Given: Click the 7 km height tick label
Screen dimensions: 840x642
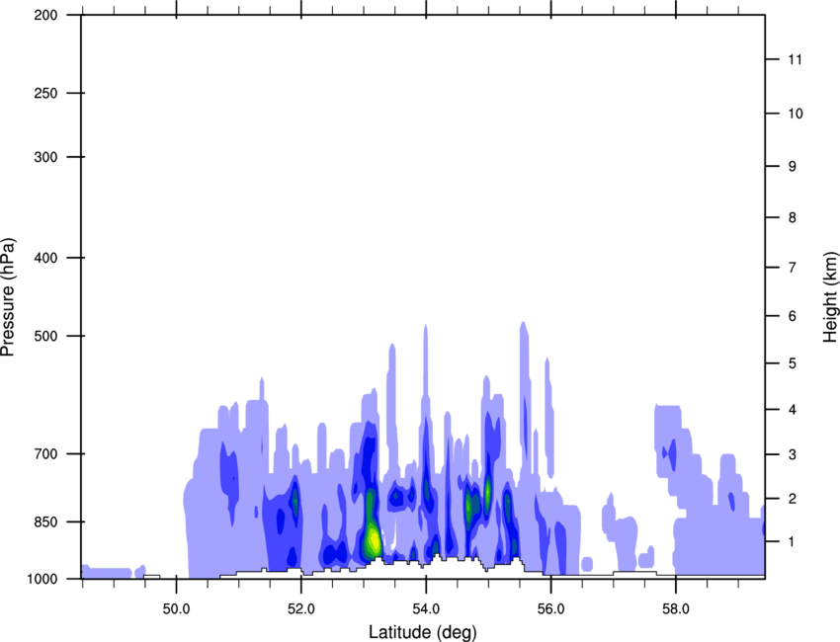Looking at the screenshot, I should [793, 268].
